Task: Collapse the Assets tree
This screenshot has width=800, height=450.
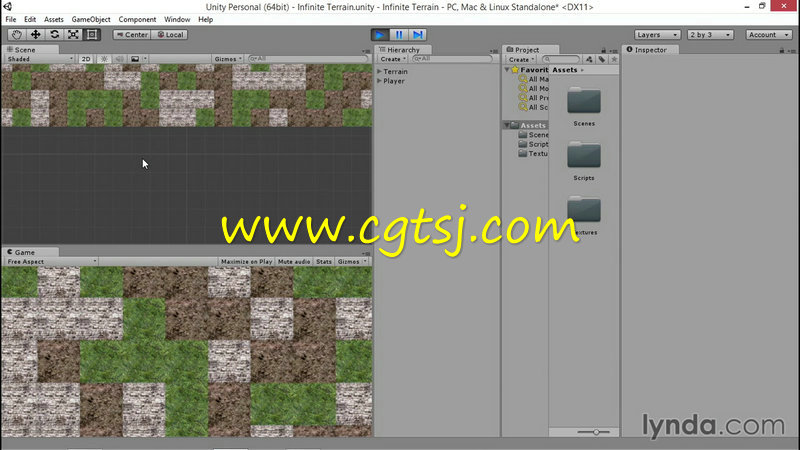Action: pos(507,125)
